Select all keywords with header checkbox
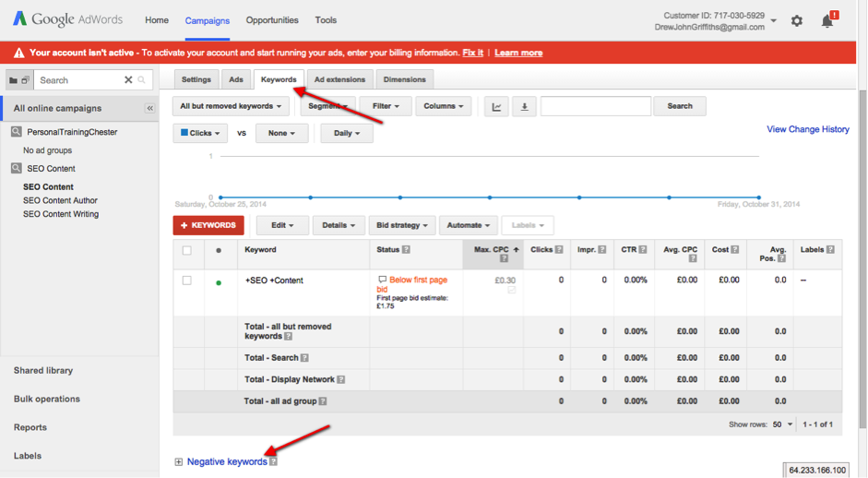Image resolution: width=868 pixels, height=478 pixels. (x=187, y=250)
